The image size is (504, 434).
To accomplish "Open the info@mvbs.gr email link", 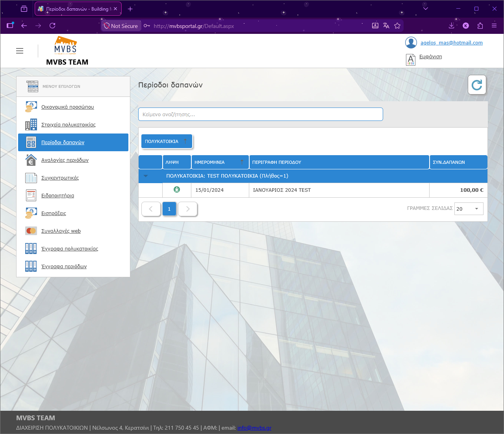I will point(254,428).
